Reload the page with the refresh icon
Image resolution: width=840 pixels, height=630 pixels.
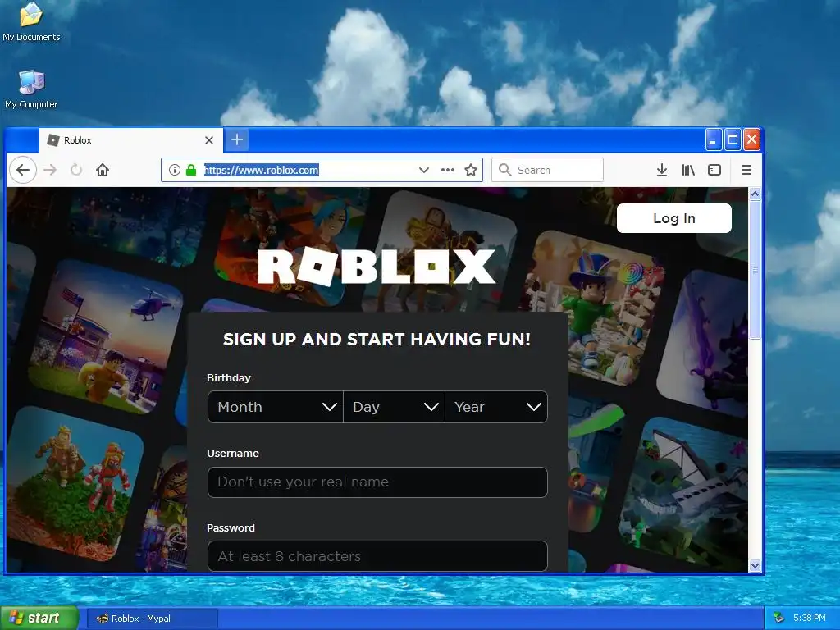(x=76, y=170)
